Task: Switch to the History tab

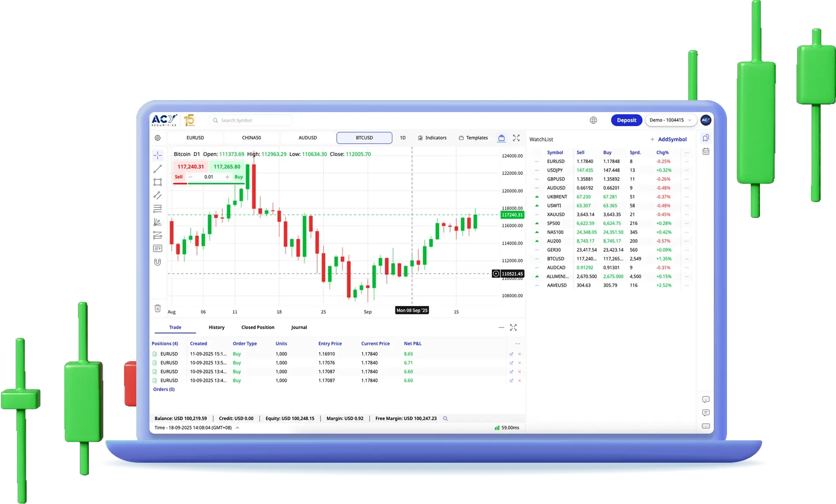Action: point(216,327)
